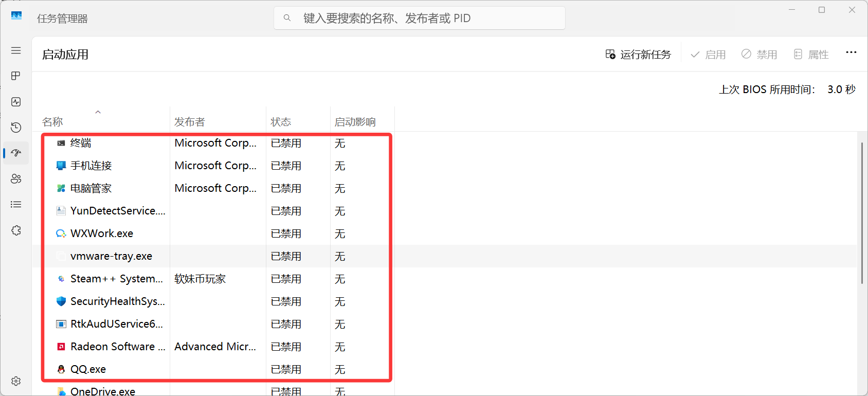Screen dimensions: 868x396
Task: Select Steam++ System row name
Action: pos(117,279)
